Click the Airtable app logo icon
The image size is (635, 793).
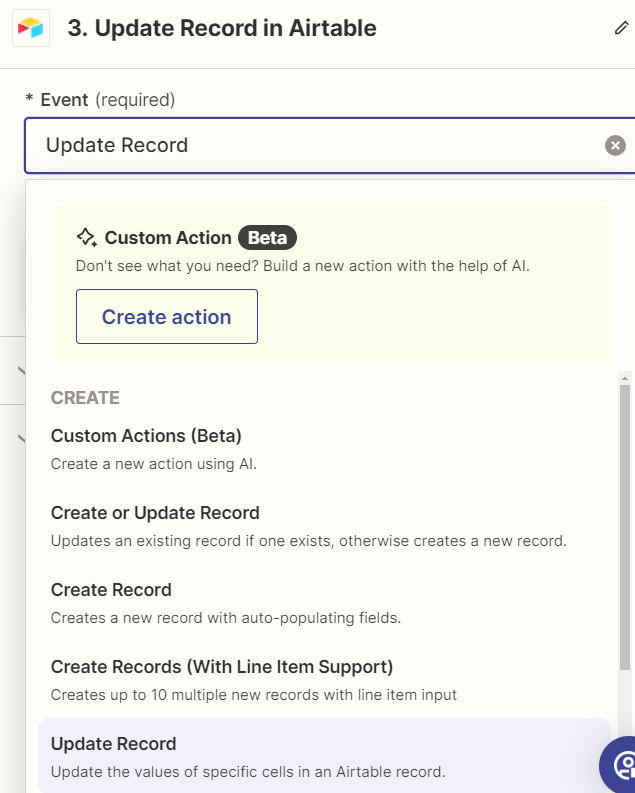click(x=31, y=28)
